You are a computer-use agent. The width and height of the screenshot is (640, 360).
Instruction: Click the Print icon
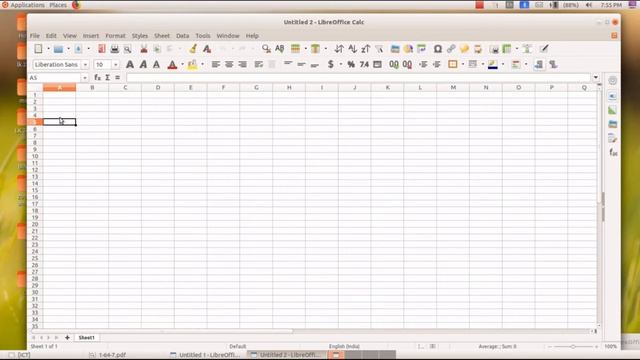coord(115,49)
